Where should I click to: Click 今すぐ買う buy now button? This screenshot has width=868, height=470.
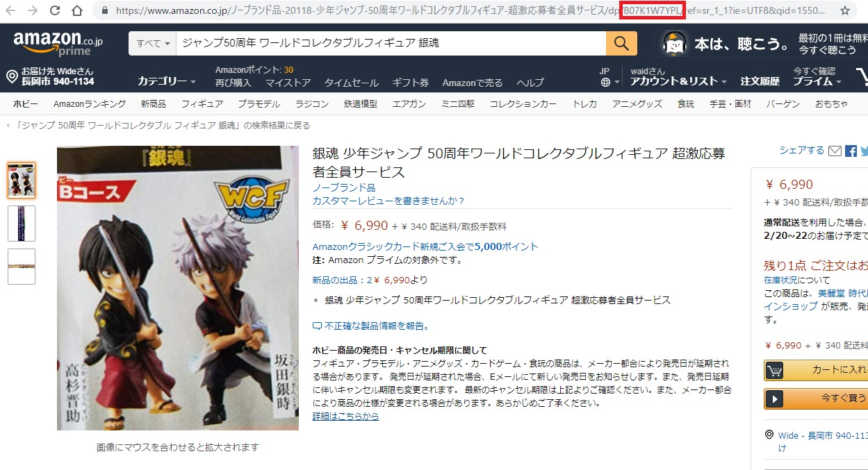[816, 398]
